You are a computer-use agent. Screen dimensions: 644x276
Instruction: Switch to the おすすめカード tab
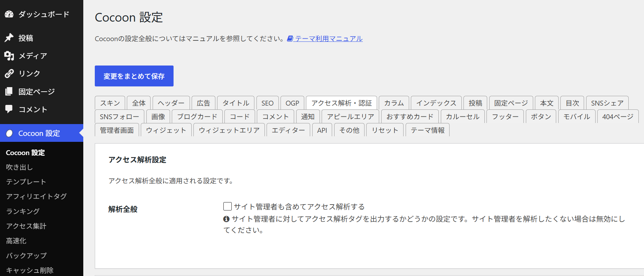[x=410, y=116]
